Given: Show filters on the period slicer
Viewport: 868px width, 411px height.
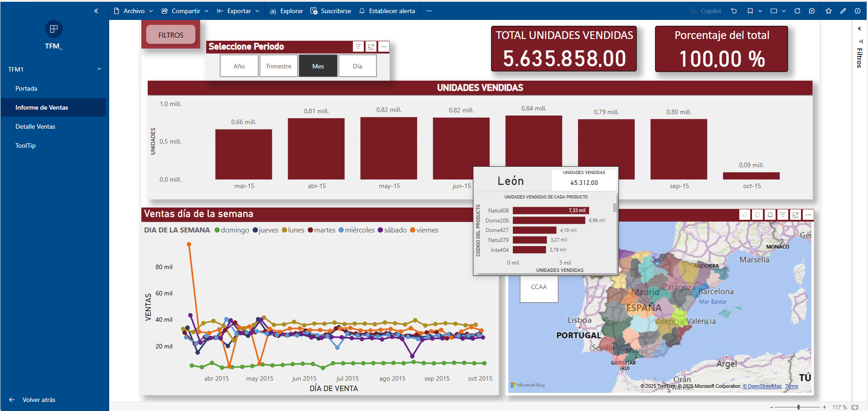Looking at the screenshot, I should pyautogui.click(x=358, y=47).
